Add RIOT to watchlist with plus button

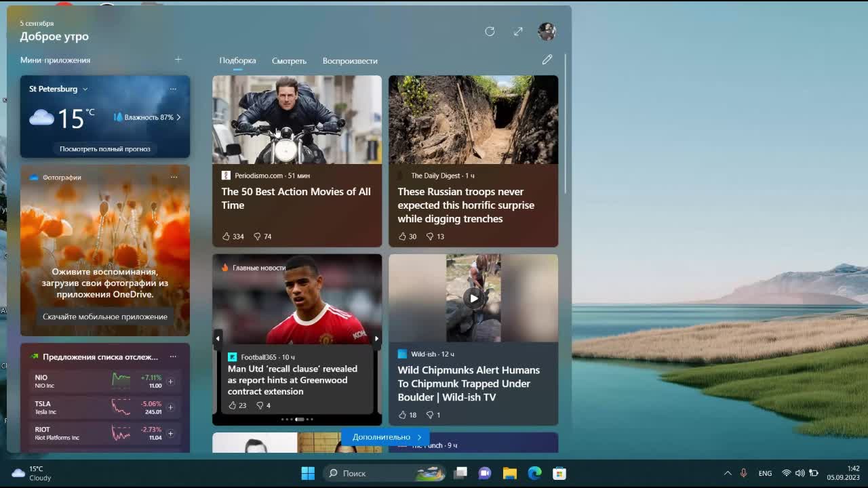(170, 433)
